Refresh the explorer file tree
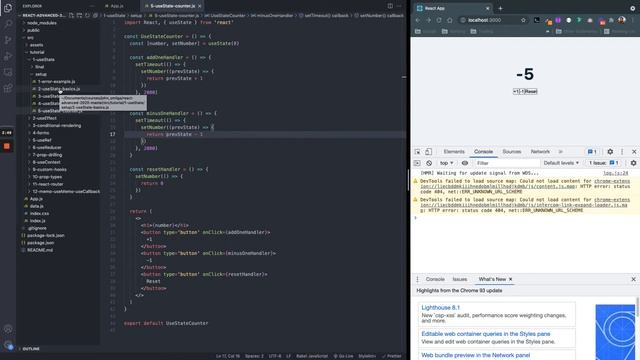Image resolution: width=640 pixels, height=360 pixels. (87, 16)
